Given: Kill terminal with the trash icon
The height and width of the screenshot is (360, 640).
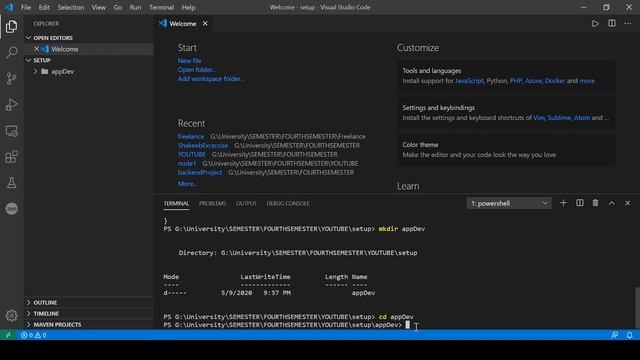Looking at the screenshot, I should tap(596, 203).
